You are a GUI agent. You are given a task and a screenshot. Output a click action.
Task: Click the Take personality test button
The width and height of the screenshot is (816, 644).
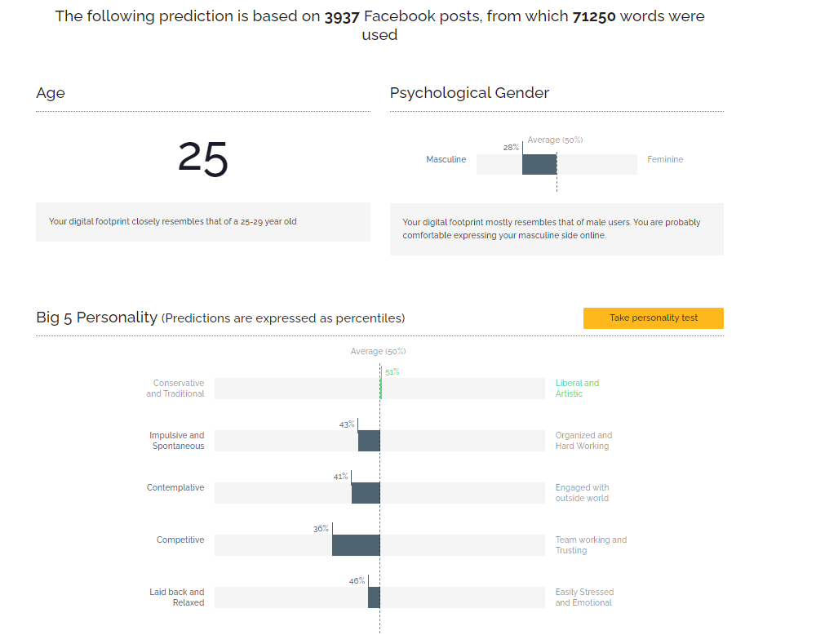[x=653, y=318]
